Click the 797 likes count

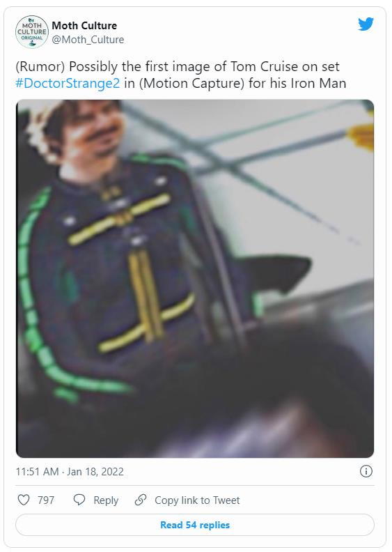click(46, 500)
